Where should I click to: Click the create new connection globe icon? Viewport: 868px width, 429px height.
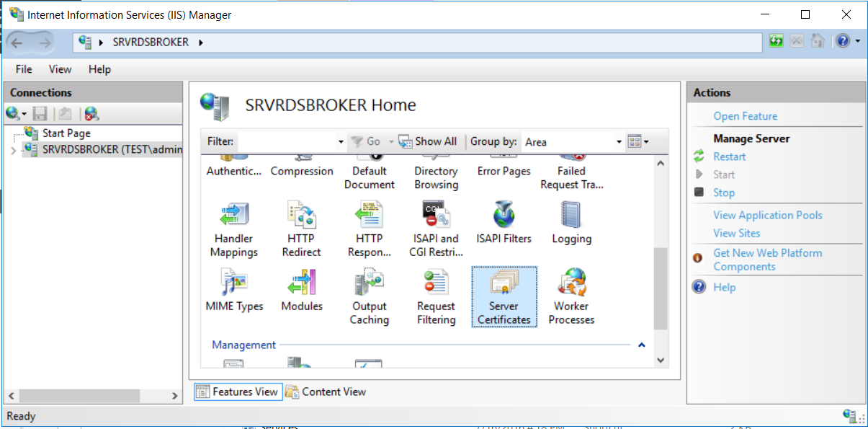(13, 113)
